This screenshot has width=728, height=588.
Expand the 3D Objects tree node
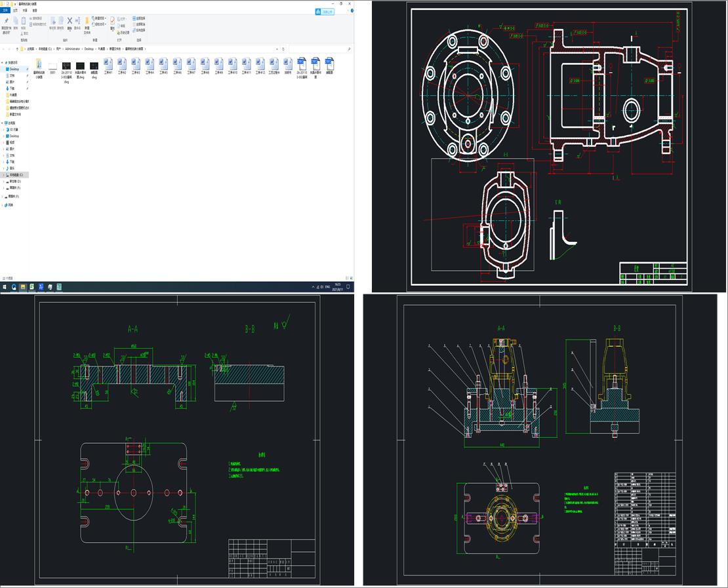pos(4,130)
